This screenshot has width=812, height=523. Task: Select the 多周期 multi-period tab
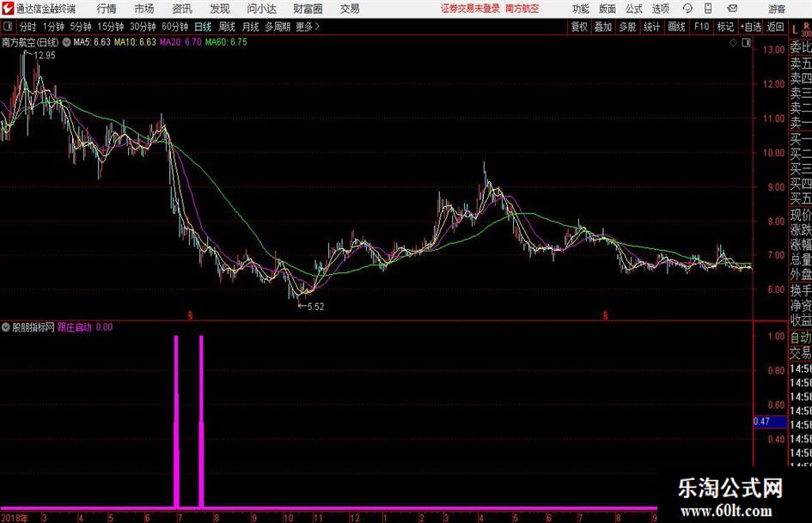278,27
